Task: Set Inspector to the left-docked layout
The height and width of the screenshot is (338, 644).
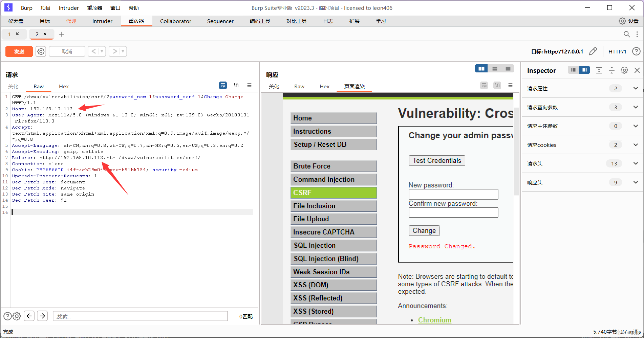Action: pos(573,70)
